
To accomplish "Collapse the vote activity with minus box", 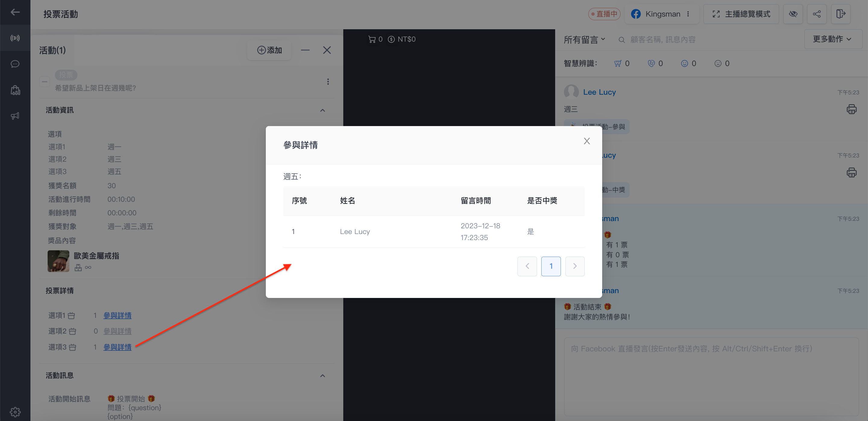I will pyautogui.click(x=45, y=81).
